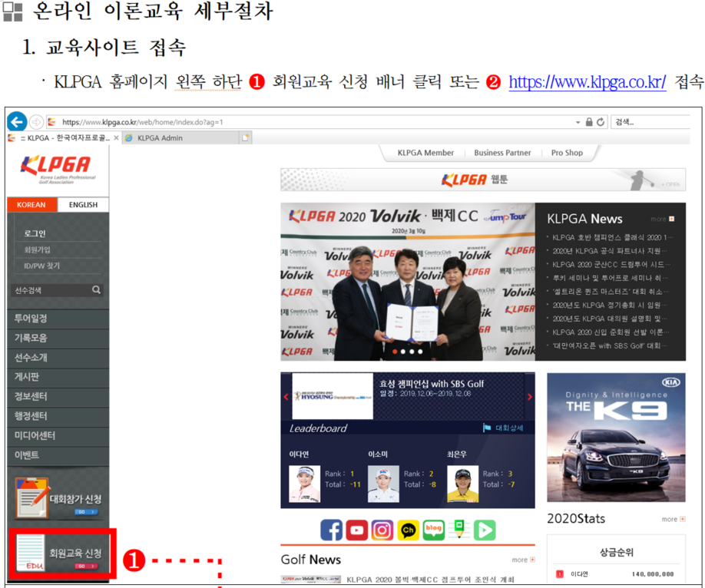The image size is (705, 588).
Task: Select the first red slideshow dot
Action: 395,352
